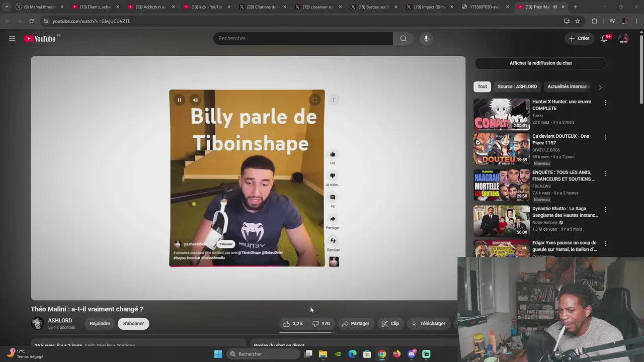Open YouTube notifications bell
Viewport: 644px width, 362px height.
[604, 38]
